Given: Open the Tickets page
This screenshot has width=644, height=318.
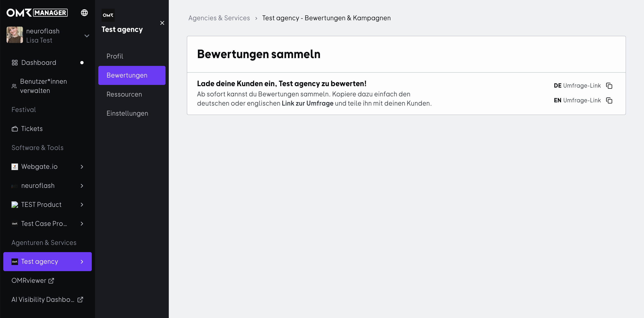Looking at the screenshot, I should click(48, 129).
